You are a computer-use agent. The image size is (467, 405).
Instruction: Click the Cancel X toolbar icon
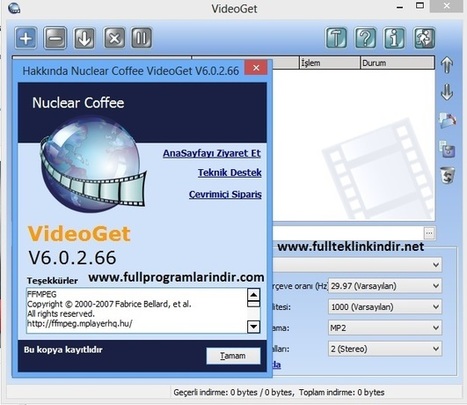(114, 38)
